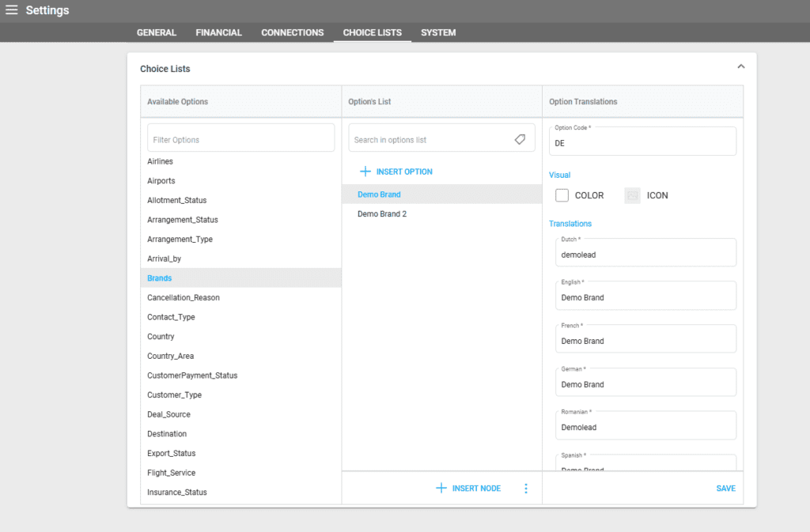This screenshot has height=532, width=810.
Task: Toggle the COLOR checkbox
Action: (562, 195)
